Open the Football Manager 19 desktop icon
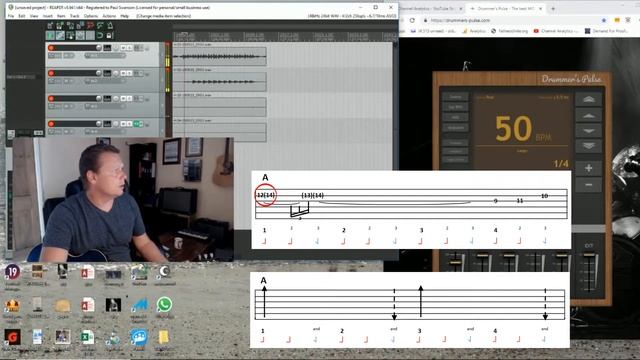640x360 pixels. (12, 272)
